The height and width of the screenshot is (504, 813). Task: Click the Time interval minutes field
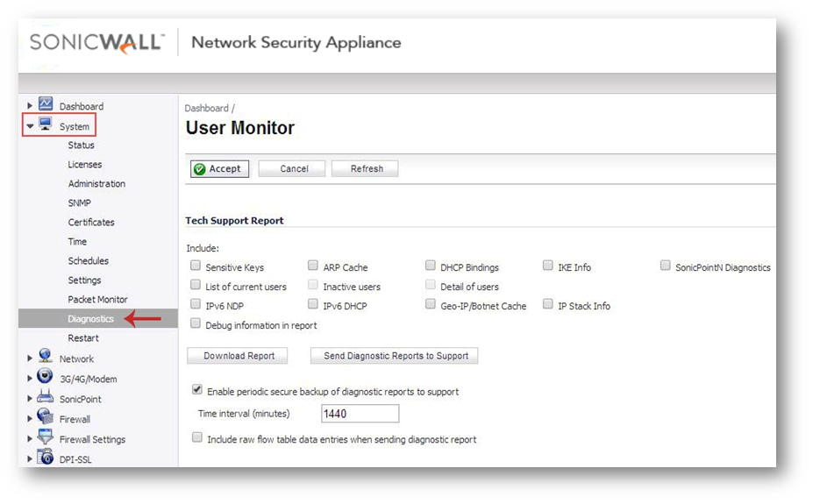click(360, 414)
